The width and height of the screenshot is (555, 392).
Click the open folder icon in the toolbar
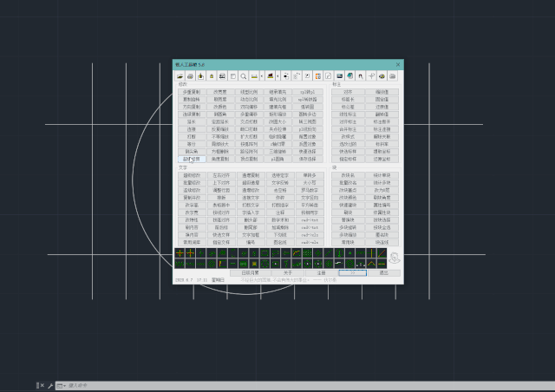click(180, 75)
